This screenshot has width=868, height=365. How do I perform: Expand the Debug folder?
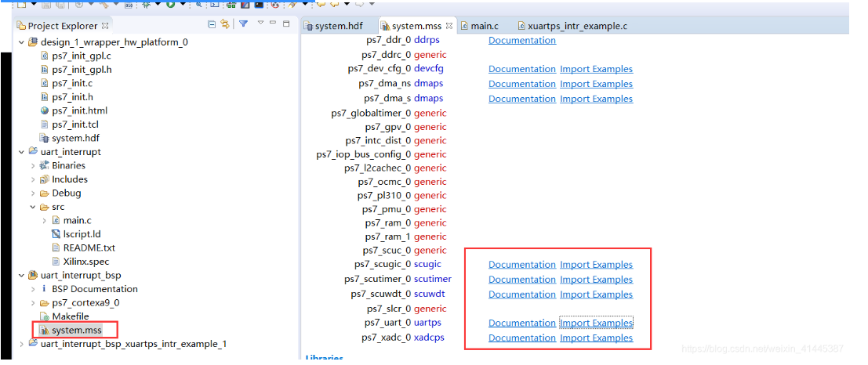33,193
